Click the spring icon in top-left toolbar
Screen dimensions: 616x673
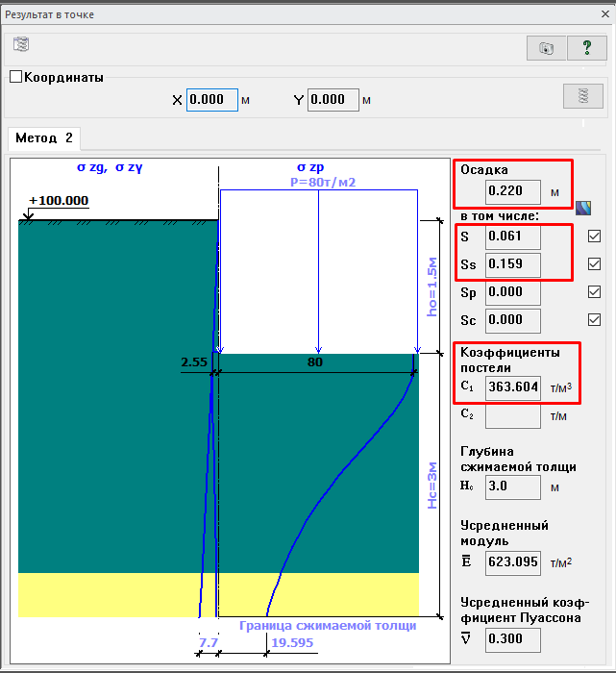coord(21,44)
